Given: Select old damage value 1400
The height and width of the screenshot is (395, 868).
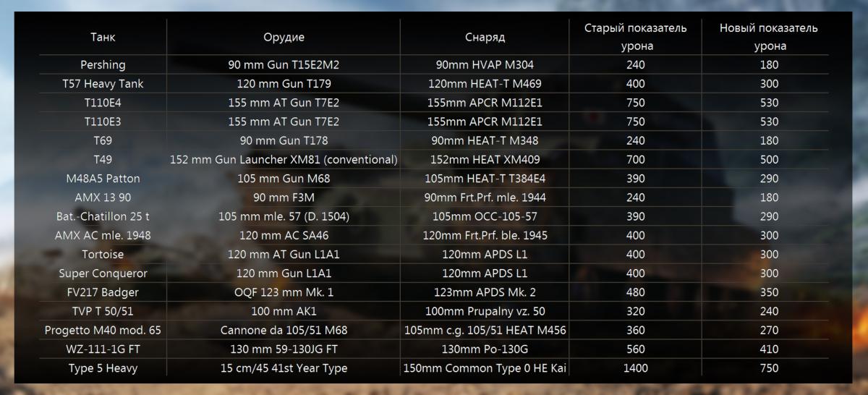Looking at the screenshot, I should [636, 368].
